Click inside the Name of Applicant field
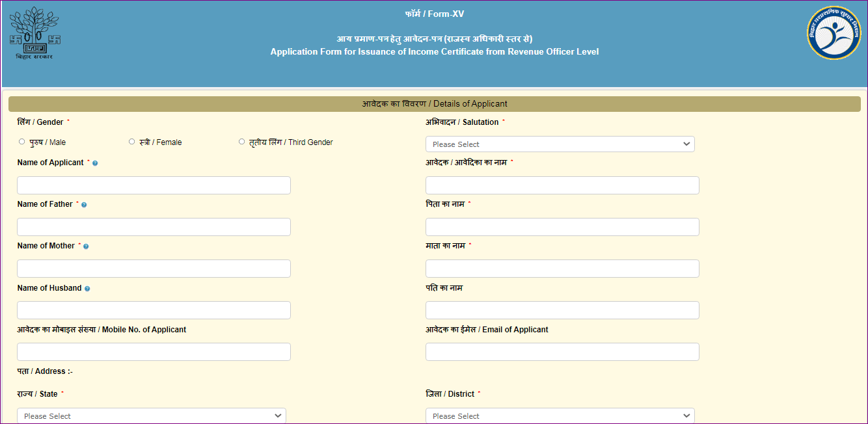Viewport: 868px width, 424px height. click(x=153, y=185)
